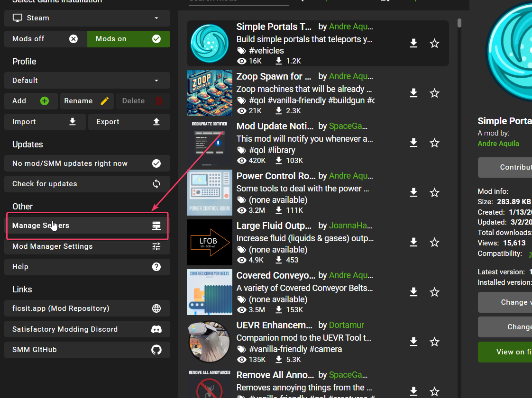Select the Large Fluid Output mod thumbnail

click(x=209, y=242)
